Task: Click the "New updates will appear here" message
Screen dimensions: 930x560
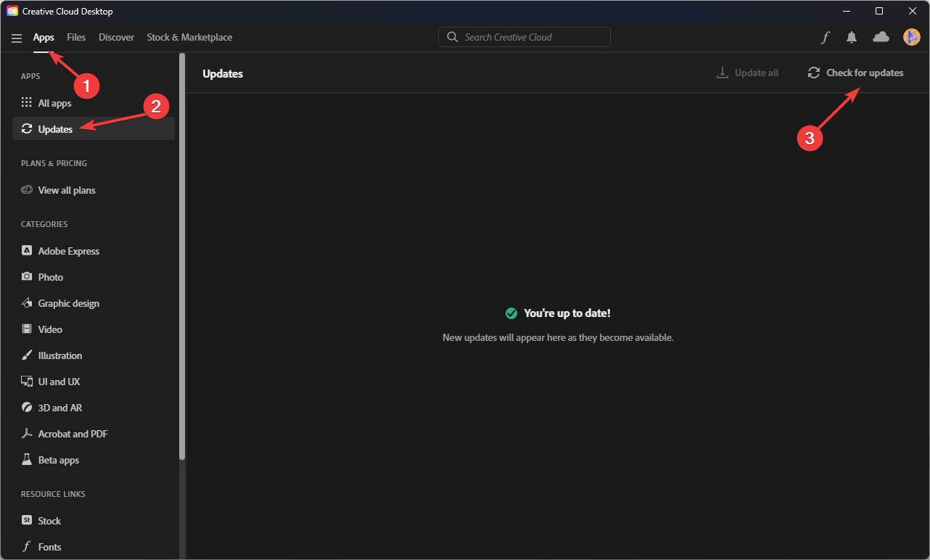Action: point(558,337)
